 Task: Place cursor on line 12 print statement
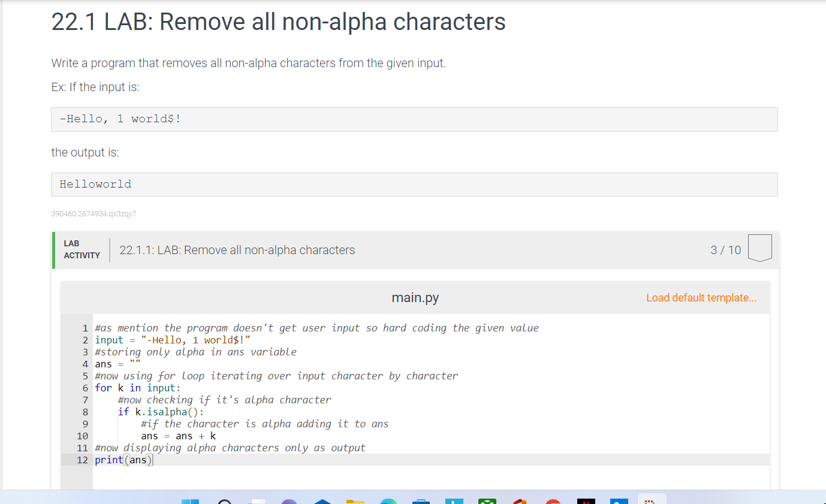[123, 460]
